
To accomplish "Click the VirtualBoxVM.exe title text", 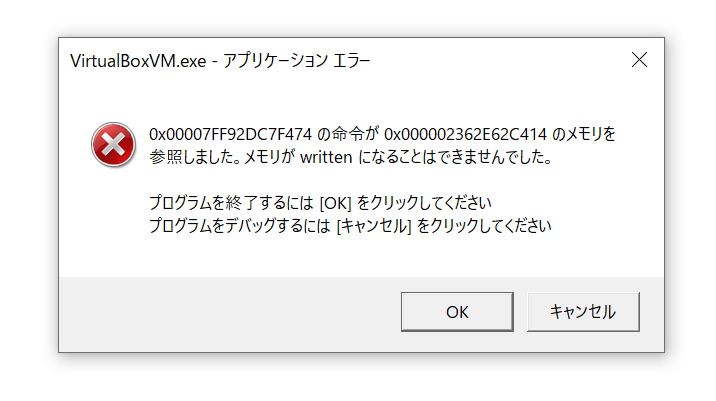I will pos(138,61).
